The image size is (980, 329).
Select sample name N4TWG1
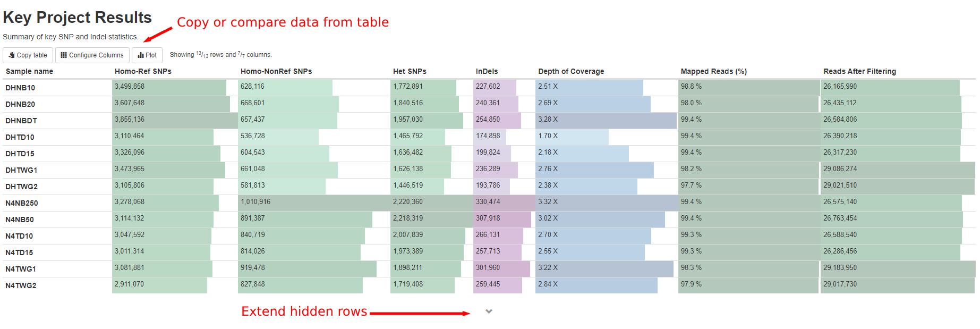point(21,269)
